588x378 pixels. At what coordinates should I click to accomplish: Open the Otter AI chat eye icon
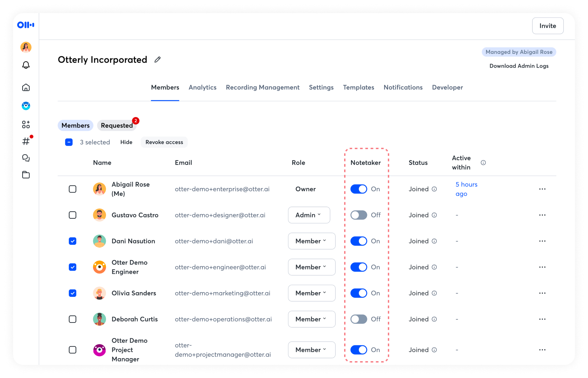26,106
